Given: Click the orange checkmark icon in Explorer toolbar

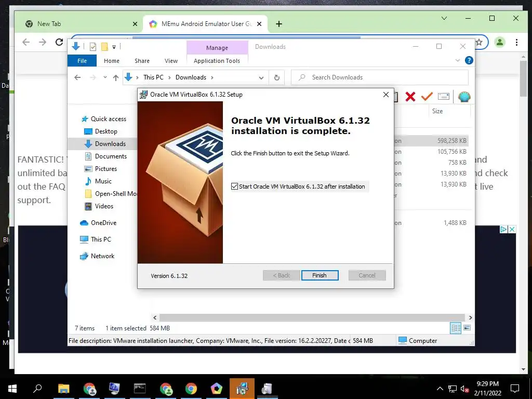Looking at the screenshot, I should tap(427, 97).
